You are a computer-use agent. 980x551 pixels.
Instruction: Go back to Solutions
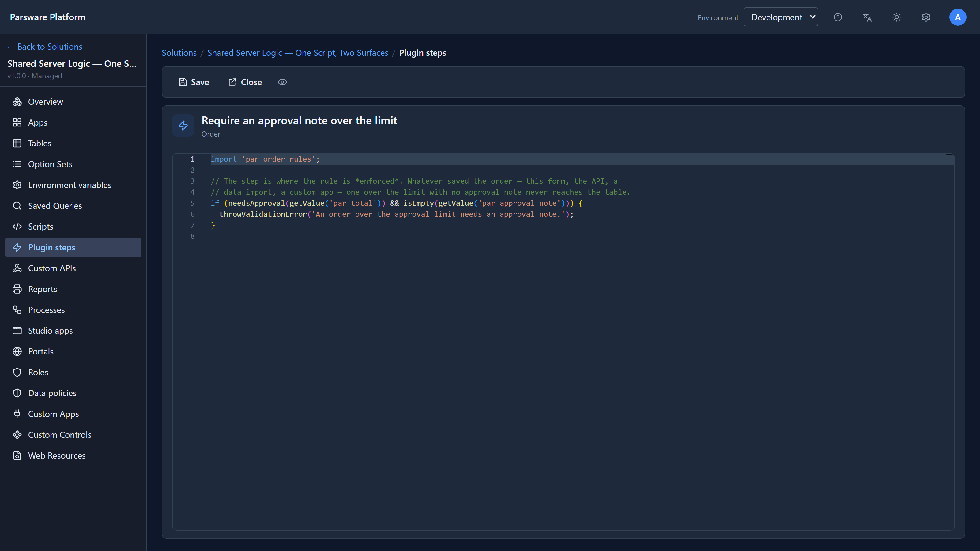[45, 47]
